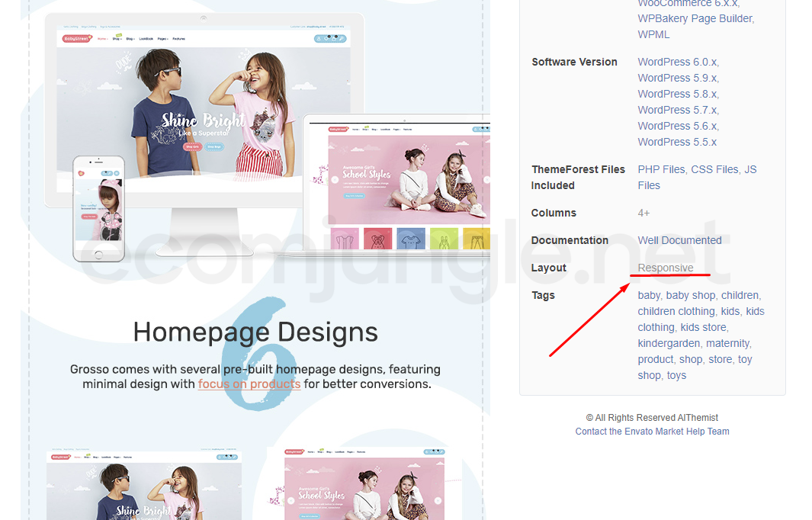Select the CSS Files link
Screen dimensions: 812x520
(714, 169)
